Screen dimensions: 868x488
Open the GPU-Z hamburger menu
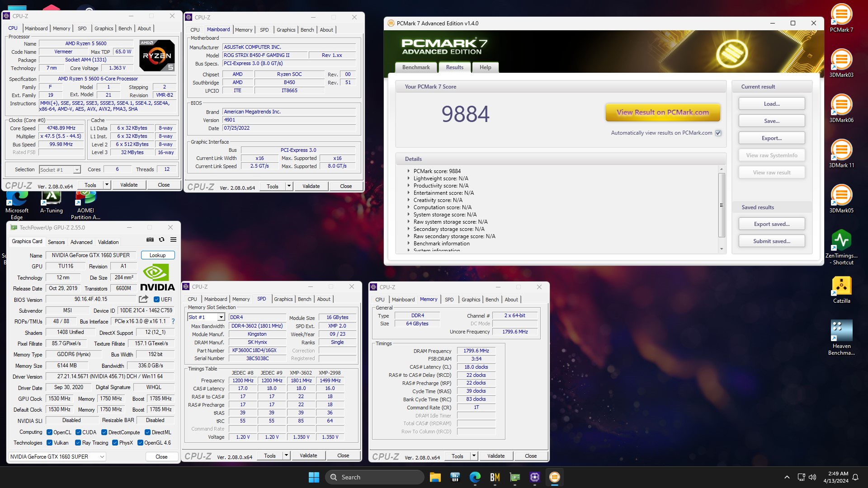tap(173, 239)
